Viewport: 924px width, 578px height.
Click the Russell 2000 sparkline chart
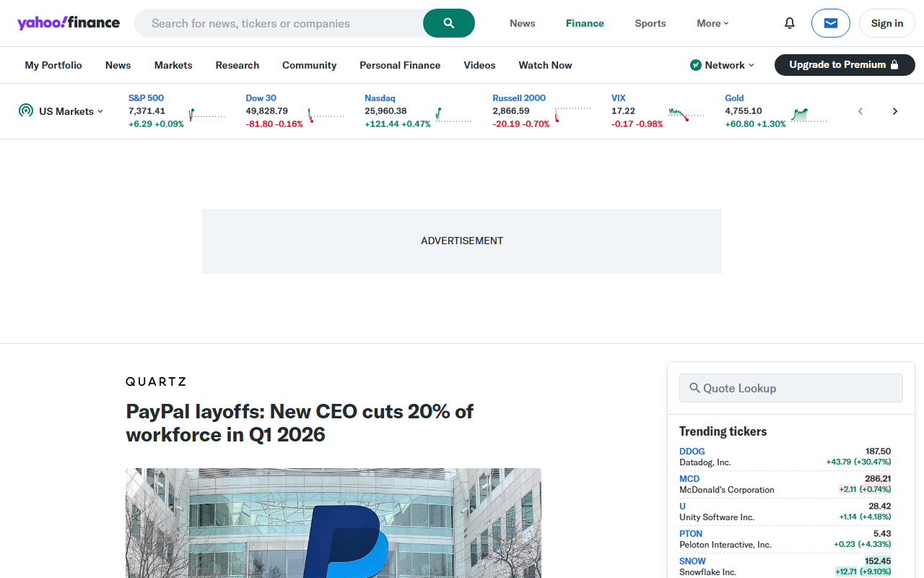[x=573, y=114]
